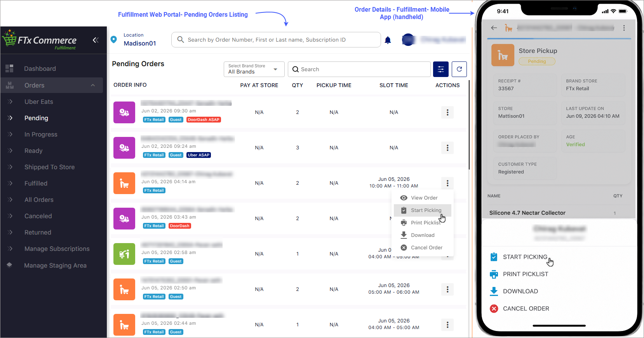Tap Silicone 4.7 Nectar Collector item
The width and height of the screenshot is (644, 338).
tap(527, 213)
